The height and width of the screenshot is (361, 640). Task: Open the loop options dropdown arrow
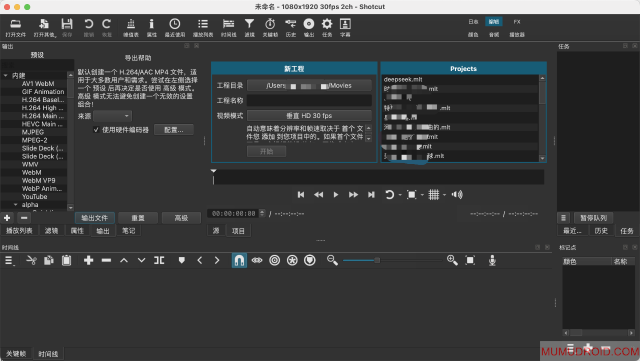[400, 195]
